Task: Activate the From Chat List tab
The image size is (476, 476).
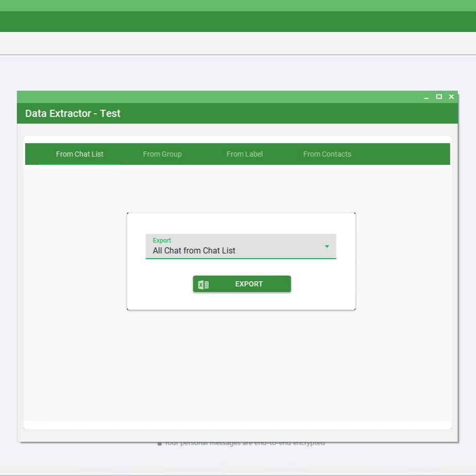Action: tap(80, 154)
